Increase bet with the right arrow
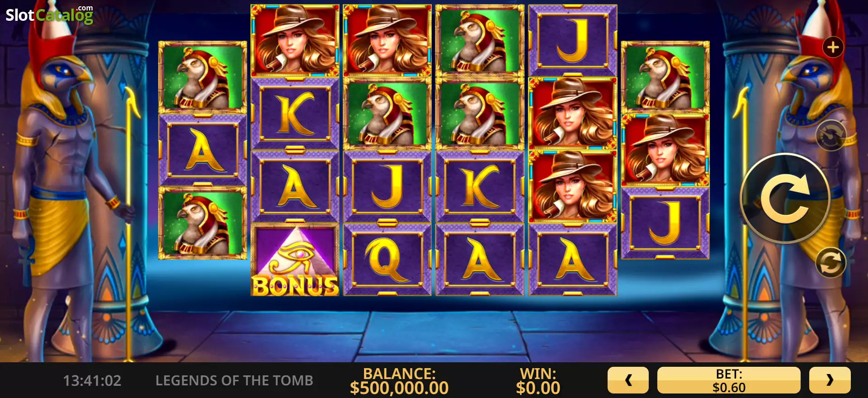Screen dimensions: 868x398 [x=830, y=380]
